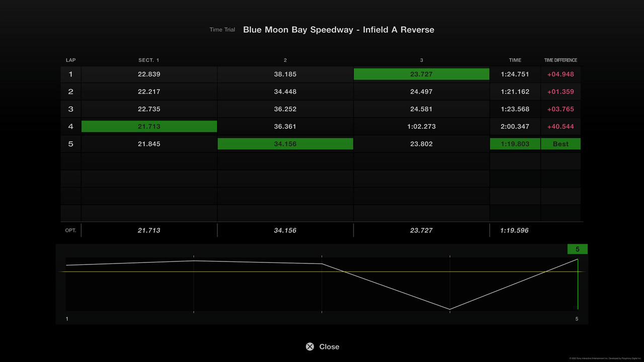The height and width of the screenshot is (362, 644).
Task: Select lap 4 sector 2 time 36.361
Action: pos(285,126)
